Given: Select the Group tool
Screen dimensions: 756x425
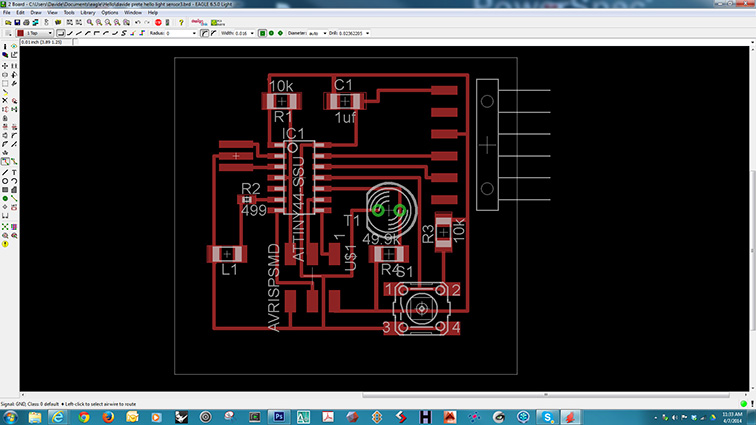Looking at the screenshot, I should 5,83.
